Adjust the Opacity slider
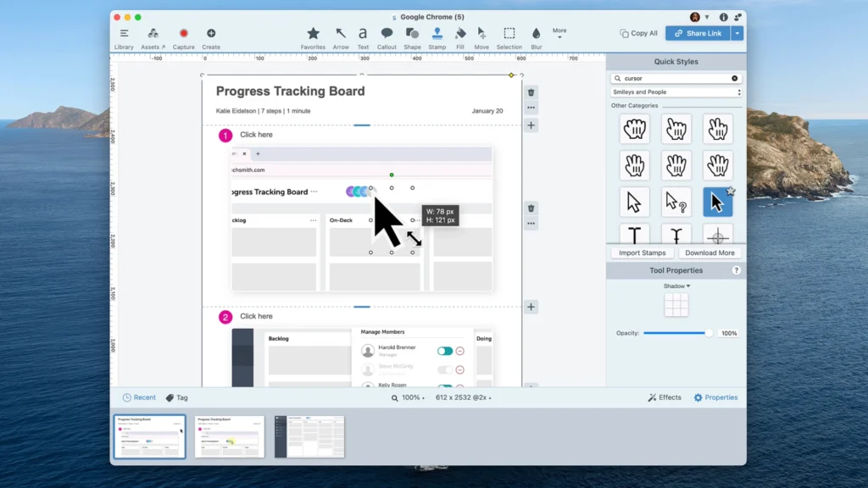 pos(677,333)
